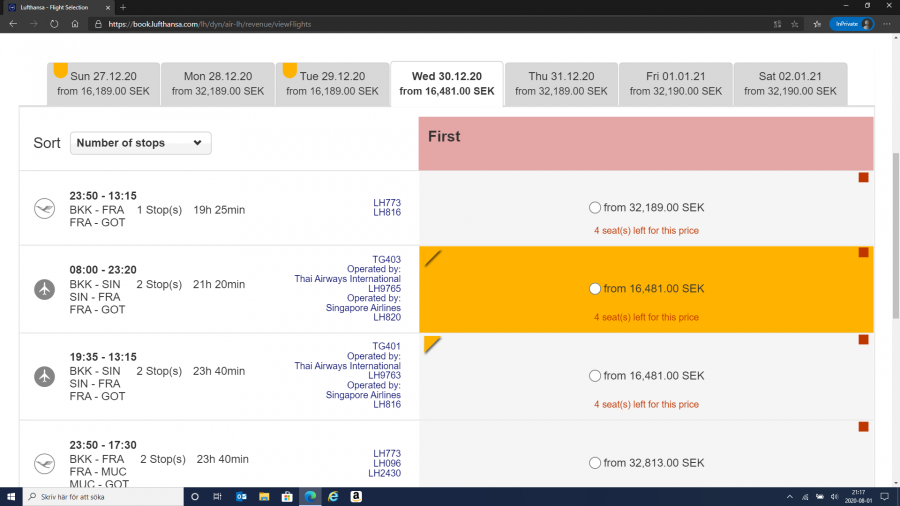Open the reader or translate icon in address bar

[x=777, y=24]
